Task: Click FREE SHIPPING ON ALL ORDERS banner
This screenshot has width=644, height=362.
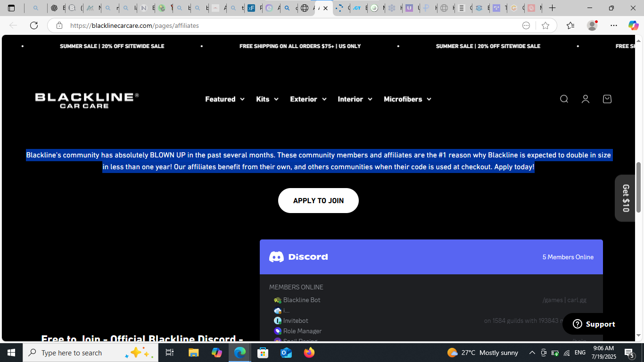Action: [300, 46]
